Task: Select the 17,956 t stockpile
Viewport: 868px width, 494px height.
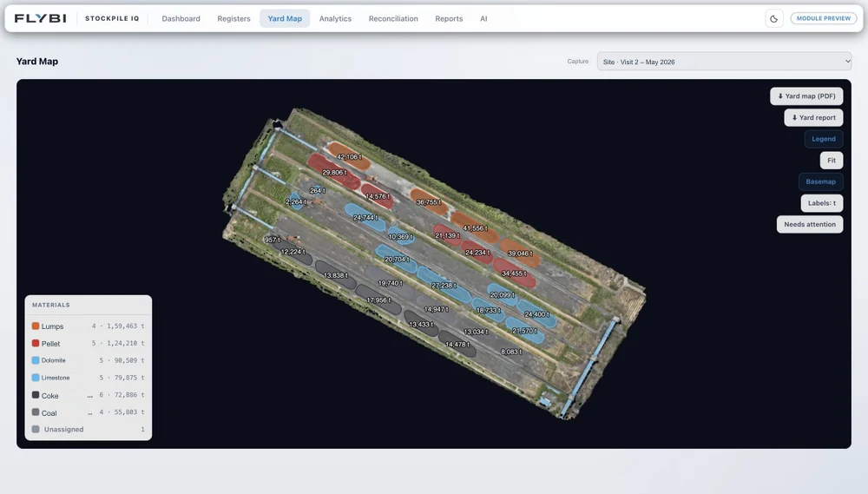Action: tap(378, 300)
